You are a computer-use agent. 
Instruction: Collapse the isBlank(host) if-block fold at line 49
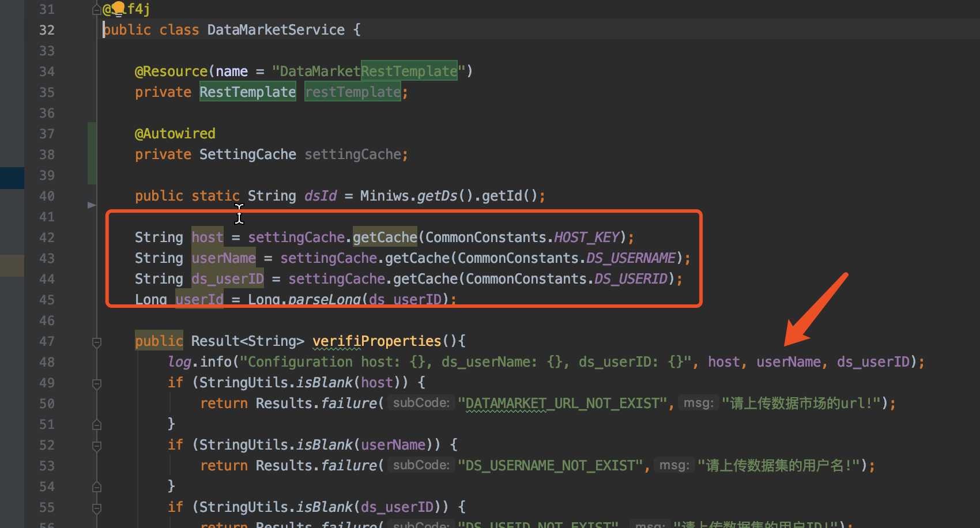pyautogui.click(x=97, y=384)
